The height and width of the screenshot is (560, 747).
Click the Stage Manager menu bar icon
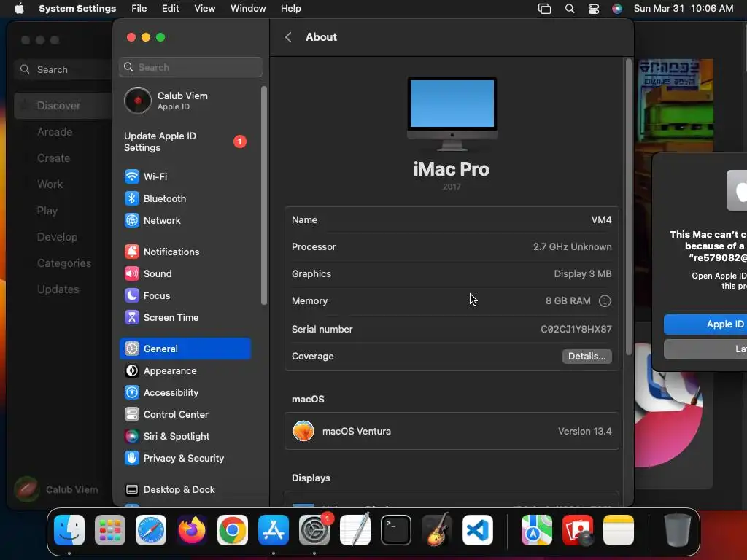[x=544, y=9]
